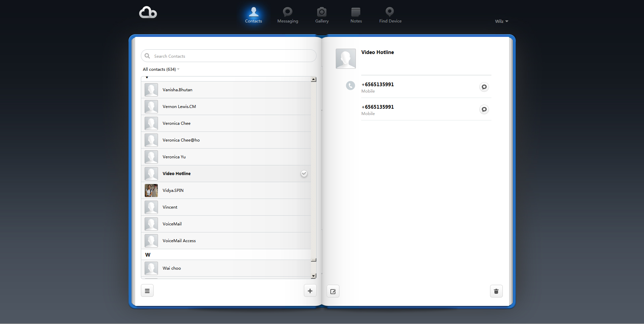Click the add new contact plus button
This screenshot has width=644, height=324.
(310, 291)
